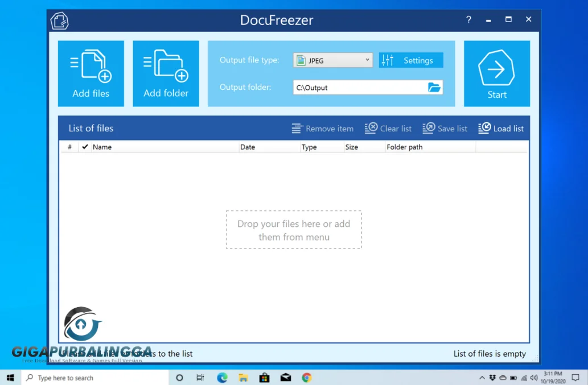Screen dimensions: 588x385
Task: Browse for output folder icon
Action: coord(434,87)
